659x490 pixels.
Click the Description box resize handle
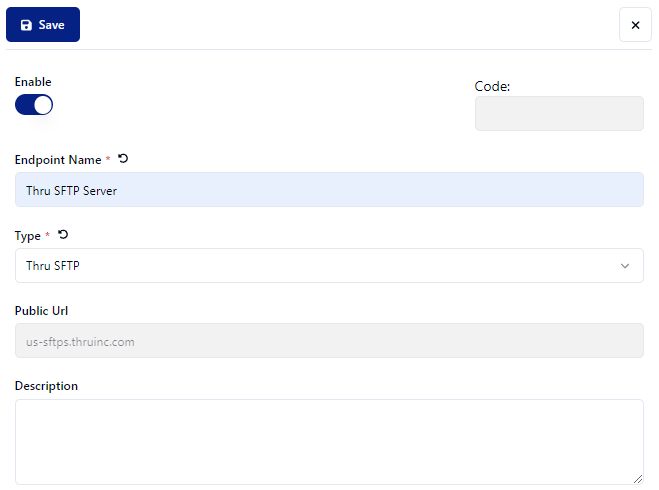point(638,479)
